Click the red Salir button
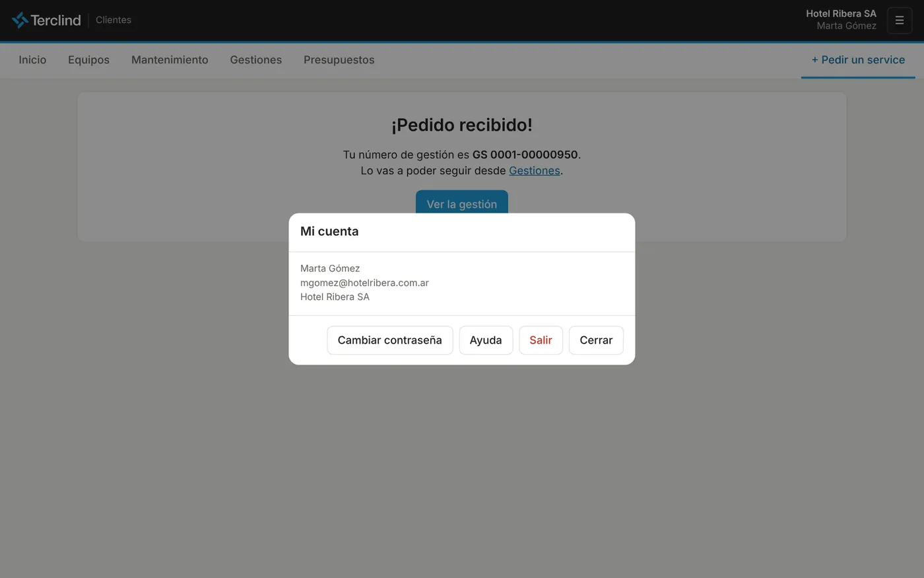The width and height of the screenshot is (924, 578). (x=541, y=340)
